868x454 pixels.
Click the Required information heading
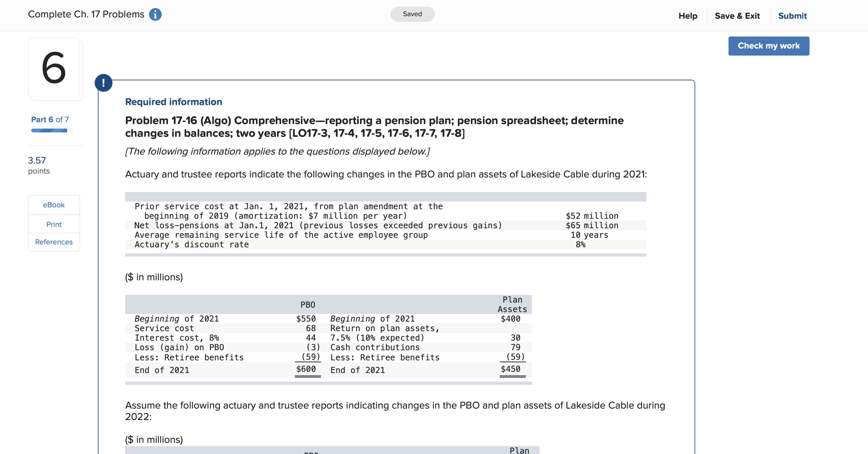click(173, 102)
